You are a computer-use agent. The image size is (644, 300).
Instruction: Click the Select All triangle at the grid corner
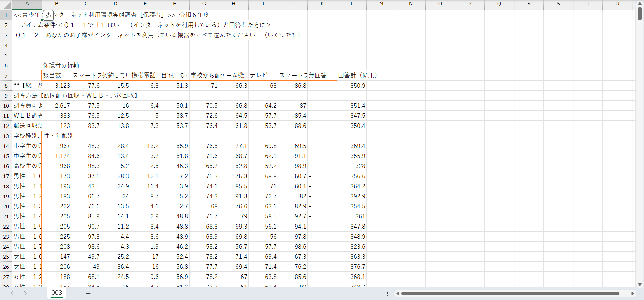6,5
